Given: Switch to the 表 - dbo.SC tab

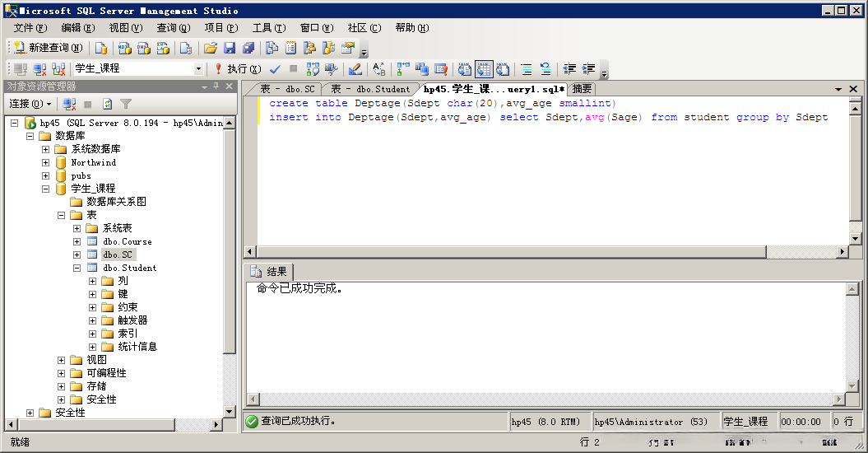Looking at the screenshot, I should tap(287, 89).
